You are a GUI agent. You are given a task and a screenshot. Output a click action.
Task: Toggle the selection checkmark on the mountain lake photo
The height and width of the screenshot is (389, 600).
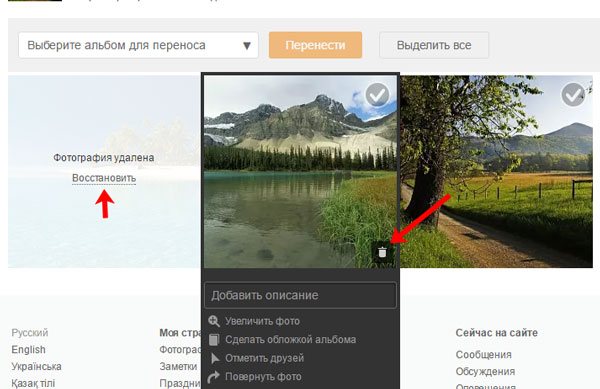(377, 95)
